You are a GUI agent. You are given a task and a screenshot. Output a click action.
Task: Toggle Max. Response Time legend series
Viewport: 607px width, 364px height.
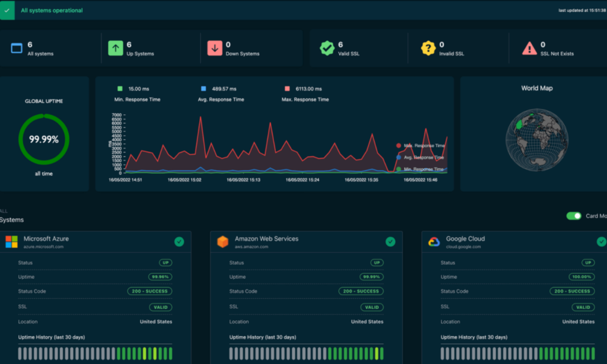pos(423,145)
